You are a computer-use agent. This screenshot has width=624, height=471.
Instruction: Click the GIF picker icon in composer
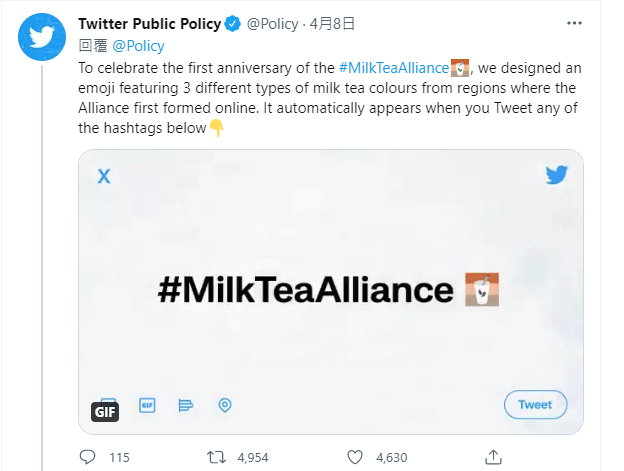147,405
